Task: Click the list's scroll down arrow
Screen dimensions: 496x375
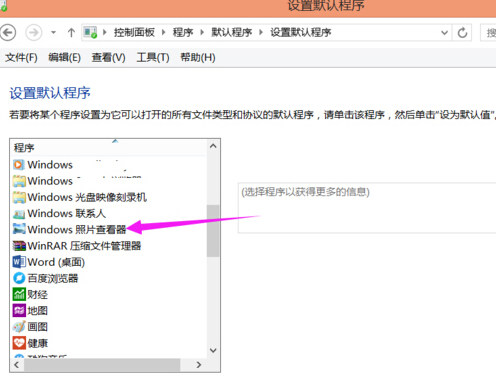Action: pos(213,350)
